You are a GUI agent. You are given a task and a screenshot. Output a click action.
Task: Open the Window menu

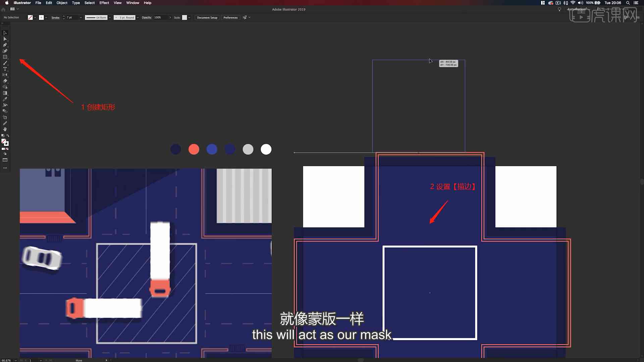[133, 3]
